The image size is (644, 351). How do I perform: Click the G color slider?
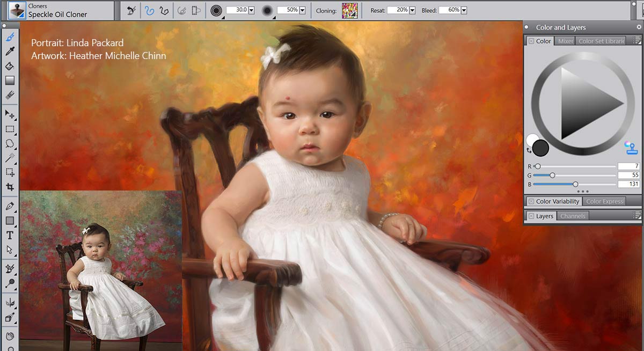pyautogui.click(x=574, y=175)
